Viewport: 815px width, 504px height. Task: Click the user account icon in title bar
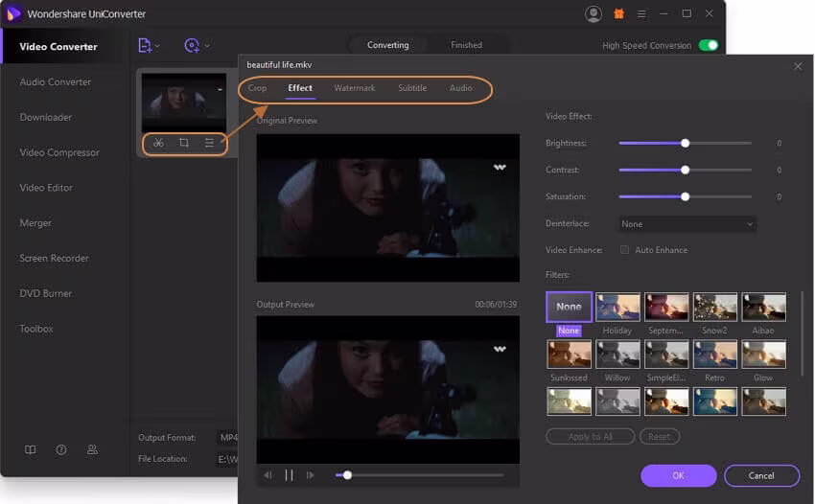[594, 14]
